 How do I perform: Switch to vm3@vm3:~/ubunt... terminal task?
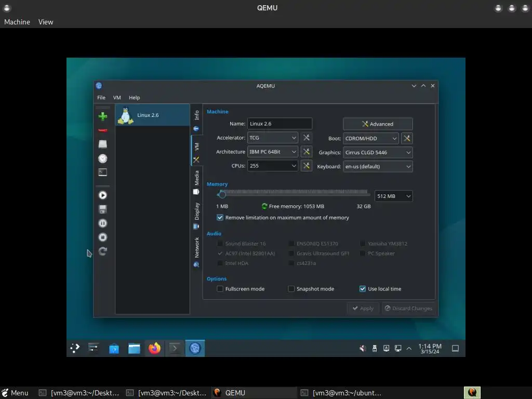(x=341, y=393)
